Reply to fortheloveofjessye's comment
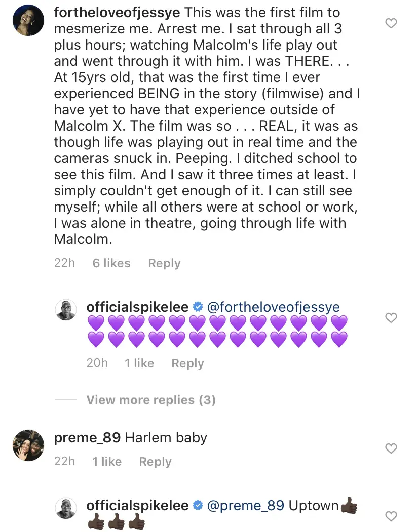 click(164, 263)
